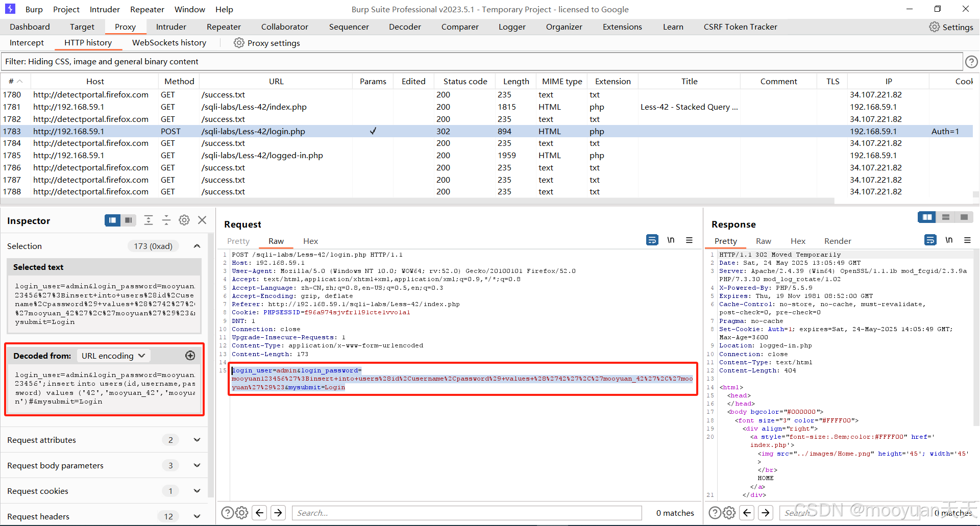Image resolution: width=980 pixels, height=526 pixels.
Task: Open the Burp menu
Action: pyautogui.click(x=34, y=9)
